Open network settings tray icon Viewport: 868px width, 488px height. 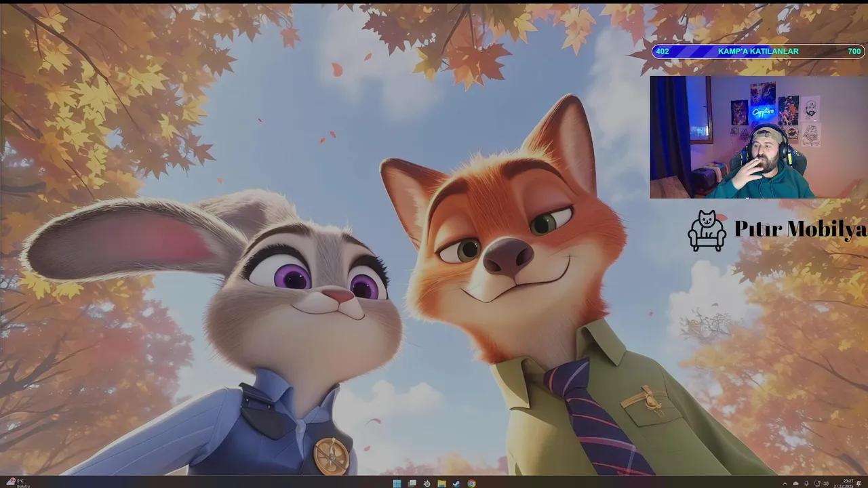[817, 483]
